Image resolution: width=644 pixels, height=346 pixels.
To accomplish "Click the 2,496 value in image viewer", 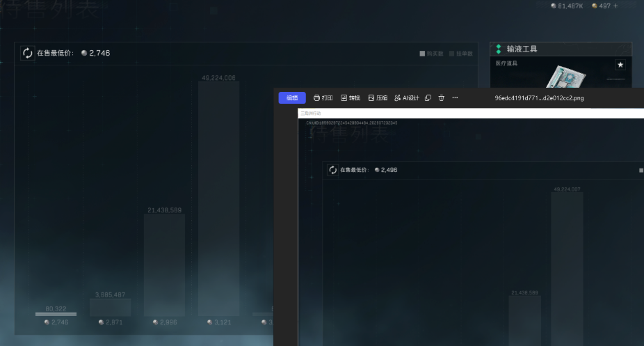I will (389, 170).
